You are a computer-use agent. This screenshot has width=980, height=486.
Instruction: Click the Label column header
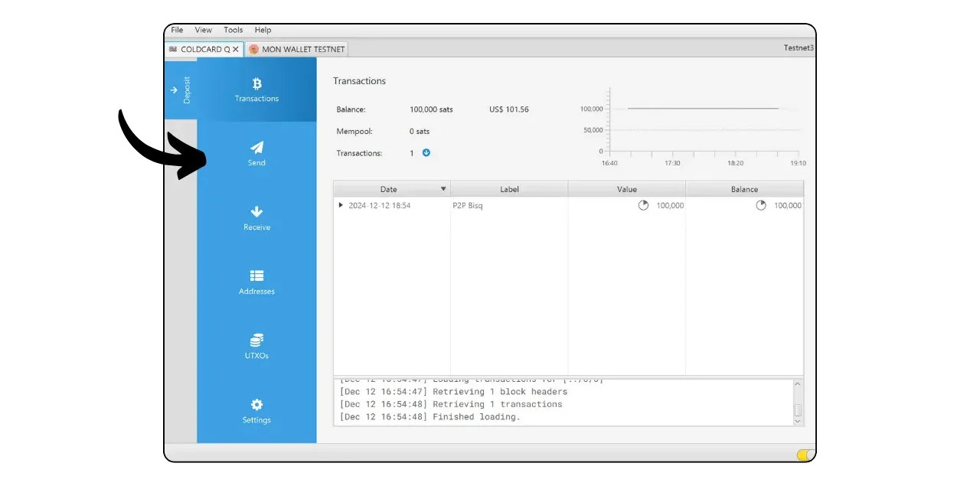pyautogui.click(x=509, y=189)
